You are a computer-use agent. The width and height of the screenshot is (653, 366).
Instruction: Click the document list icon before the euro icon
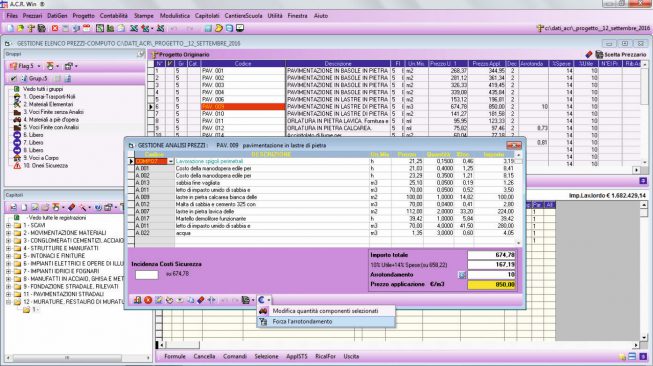pyautogui.click(x=246, y=300)
